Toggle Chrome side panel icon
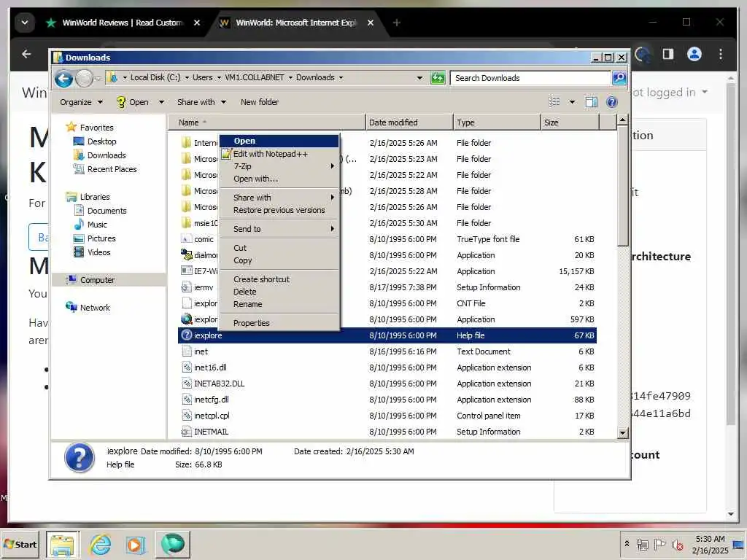Image resolution: width=747 pixels, height=560 pixels. tap(668, 54)
